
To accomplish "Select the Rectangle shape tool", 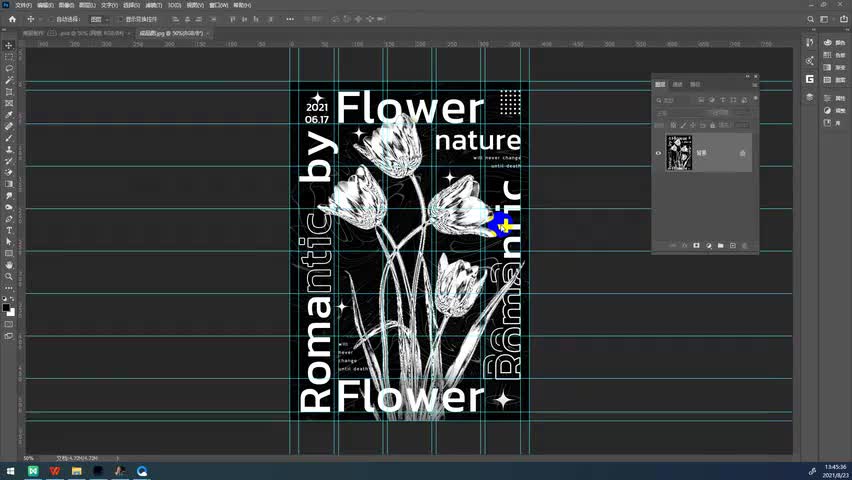I will click(9, 253).
